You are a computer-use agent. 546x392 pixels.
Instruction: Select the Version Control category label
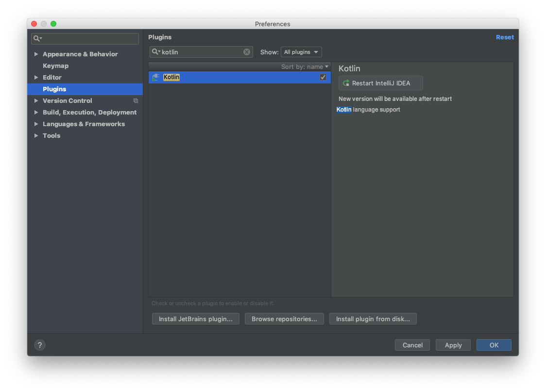[x=68, y=101]
